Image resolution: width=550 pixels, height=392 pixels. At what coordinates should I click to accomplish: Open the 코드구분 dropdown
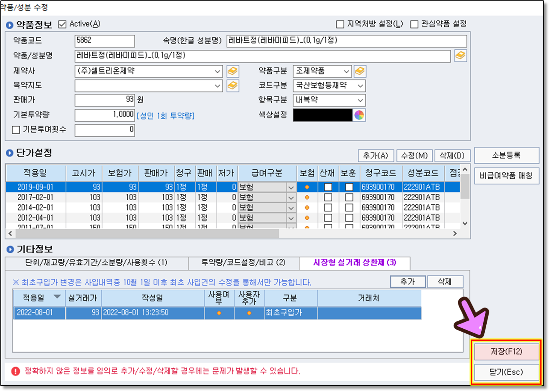tap(360, 86)
